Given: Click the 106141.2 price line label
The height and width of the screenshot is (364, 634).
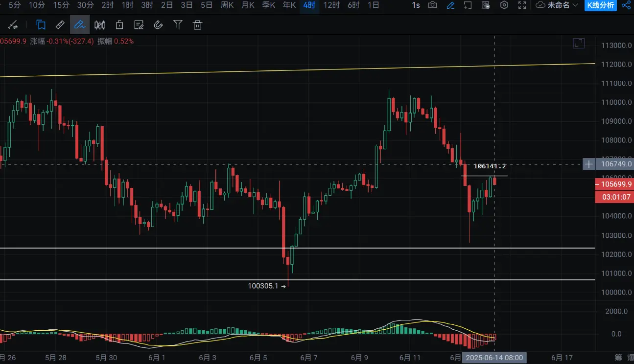Looking at the screenshot, I should coord(490,166).
